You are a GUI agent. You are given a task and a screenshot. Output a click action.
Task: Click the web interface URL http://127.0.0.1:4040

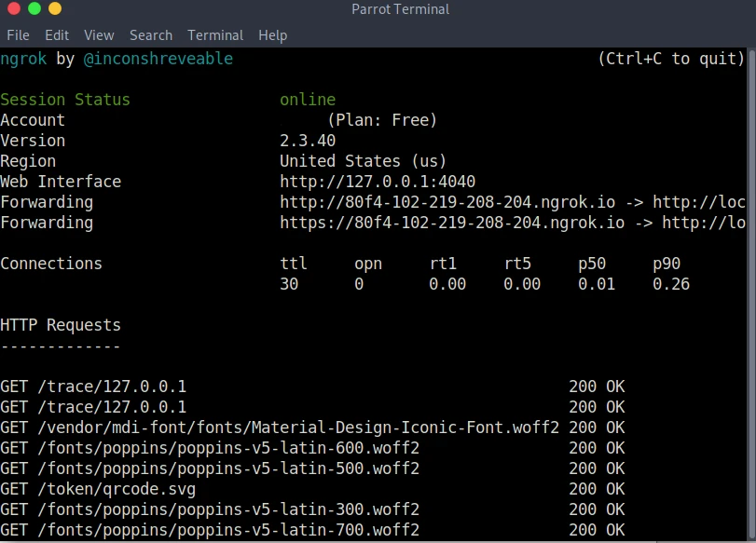[x=378, y=182]
